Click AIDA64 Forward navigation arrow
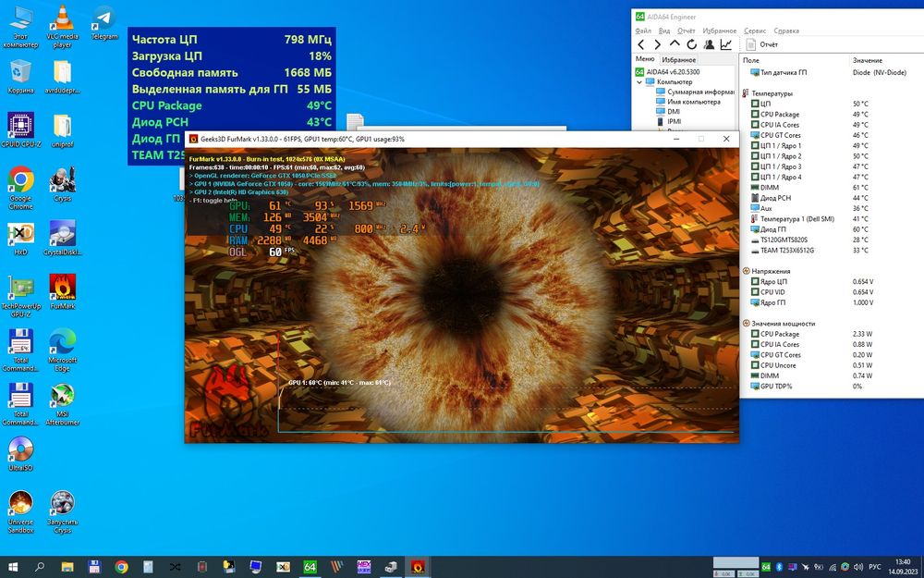The height and width of the screenshot is (578, 924). [x=658, y=44]
